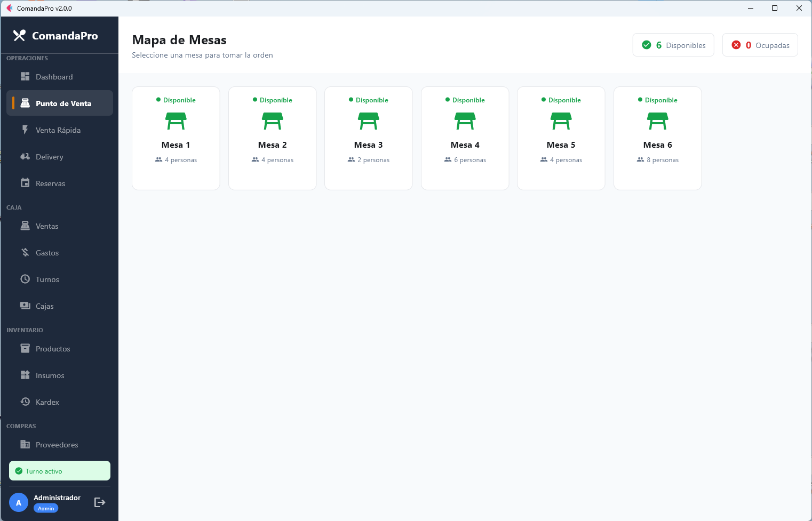This screenshot has width=812, height=521.
Task: Click the Cajas cash icon
Action: pos(25,306)
